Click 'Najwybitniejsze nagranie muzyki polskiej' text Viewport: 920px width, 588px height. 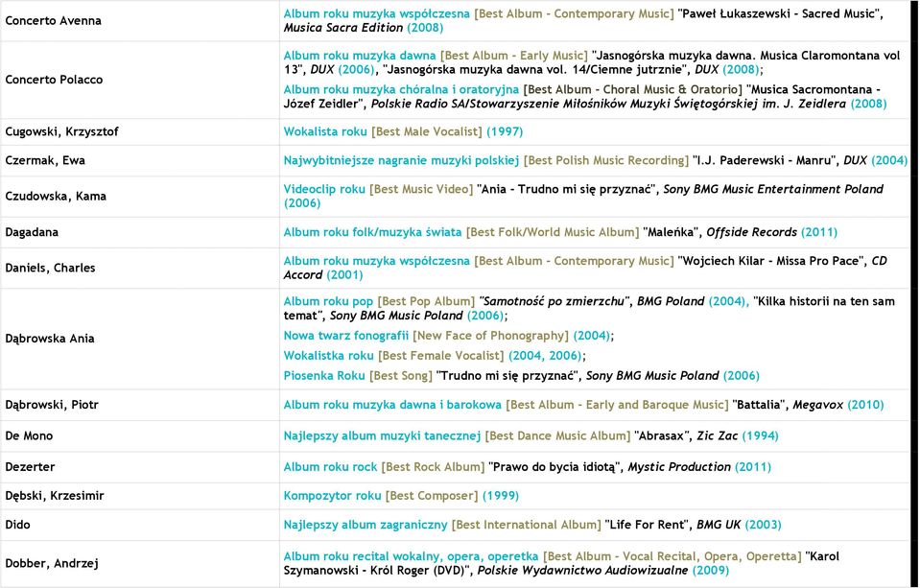pos(401,160)
